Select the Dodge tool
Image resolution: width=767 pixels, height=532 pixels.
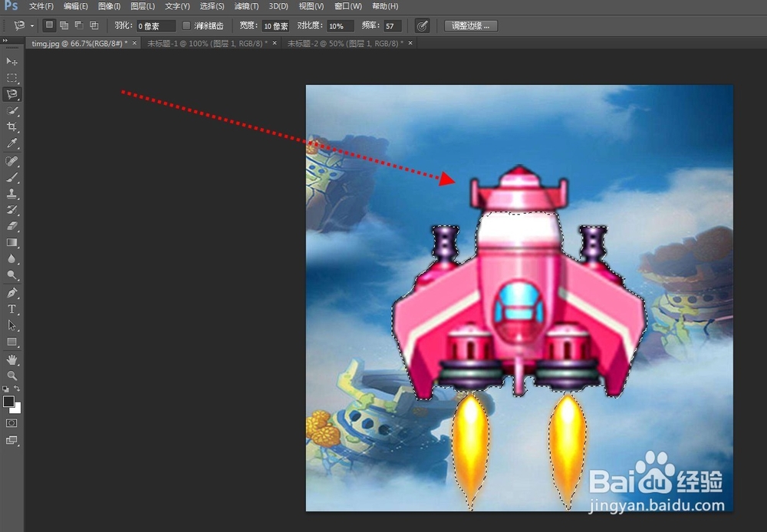[x=12, y=274]
